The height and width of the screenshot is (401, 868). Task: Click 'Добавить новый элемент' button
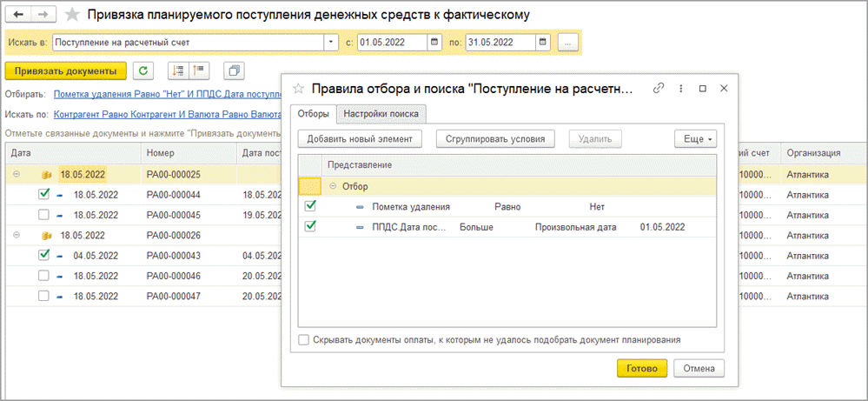360,138
